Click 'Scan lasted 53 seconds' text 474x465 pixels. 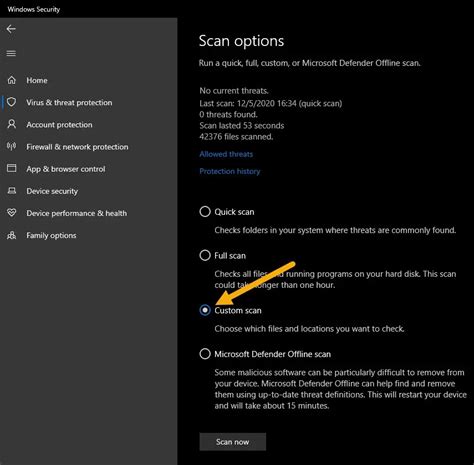pyautogui.click(x=242, y=126)
